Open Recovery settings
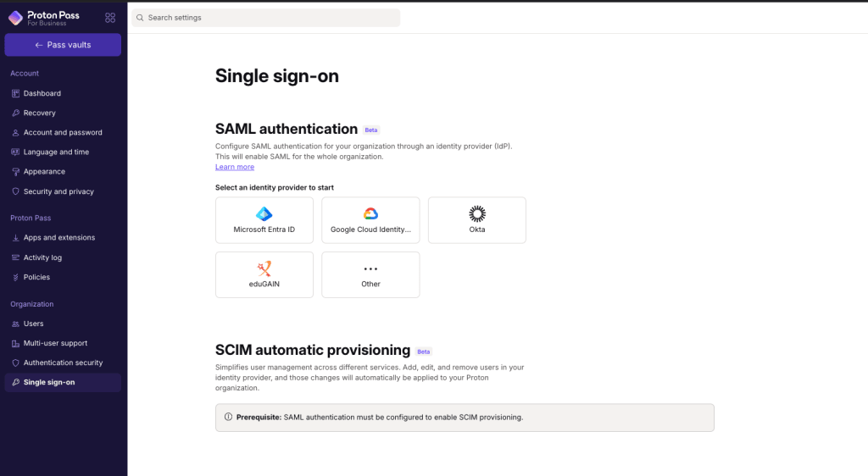Image resolution: width=868 pixels, height=476 pixels. pyautogui.click(x=39, y=113)
